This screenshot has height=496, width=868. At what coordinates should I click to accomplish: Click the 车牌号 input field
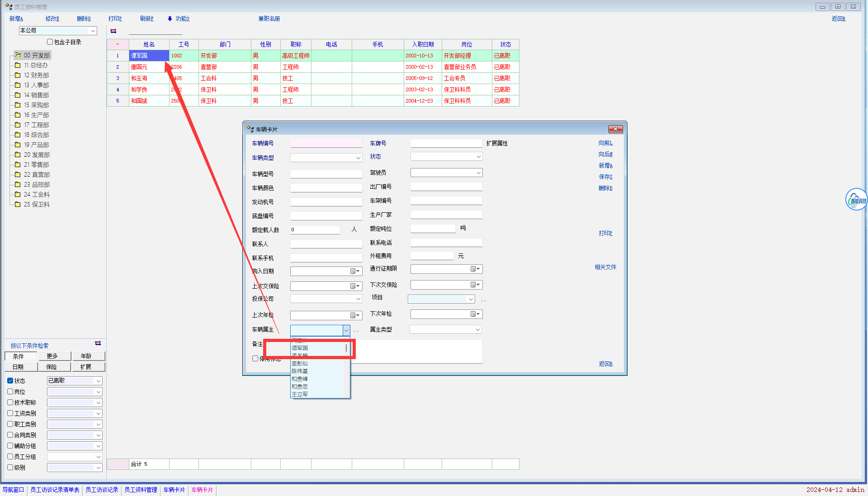(x=446, y=144)
